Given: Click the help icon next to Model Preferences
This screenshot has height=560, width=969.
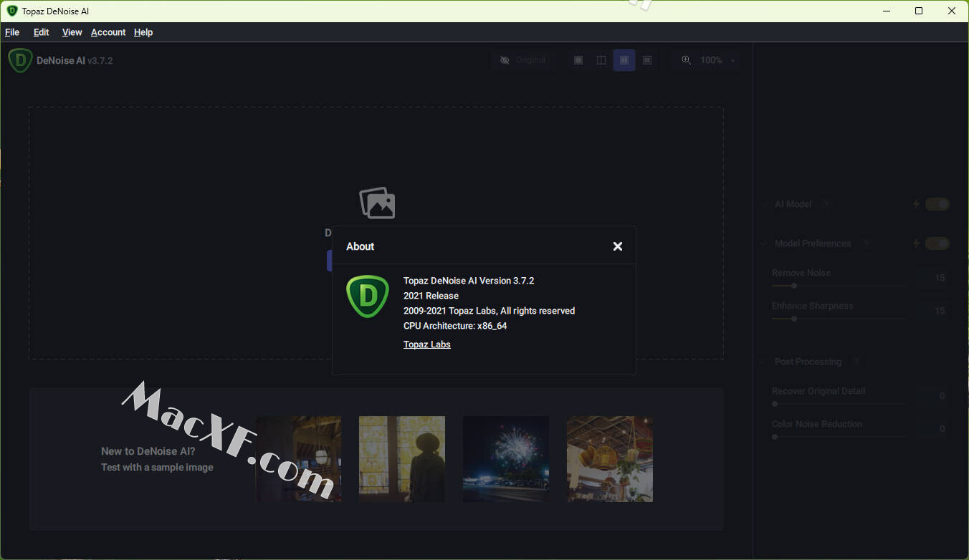Looking at the screenshot, I should click(x=866, y=243).
